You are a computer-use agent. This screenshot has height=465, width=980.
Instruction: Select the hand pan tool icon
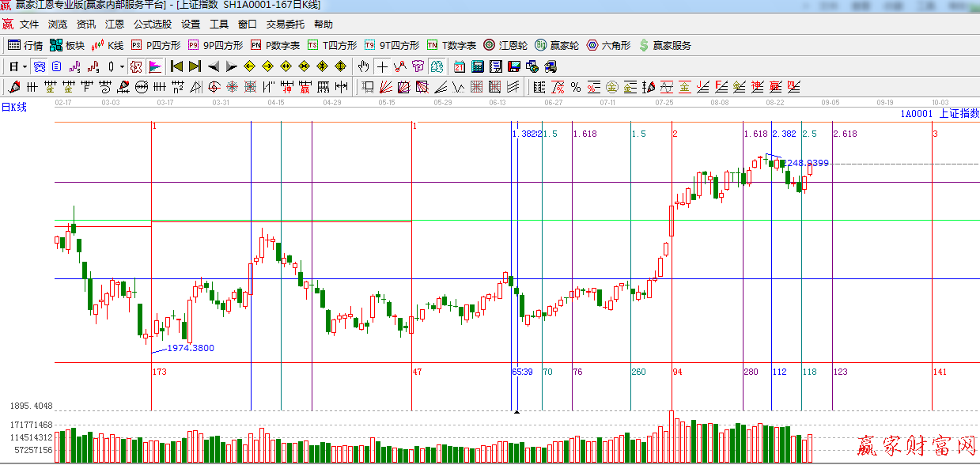(x=364, y=66)
